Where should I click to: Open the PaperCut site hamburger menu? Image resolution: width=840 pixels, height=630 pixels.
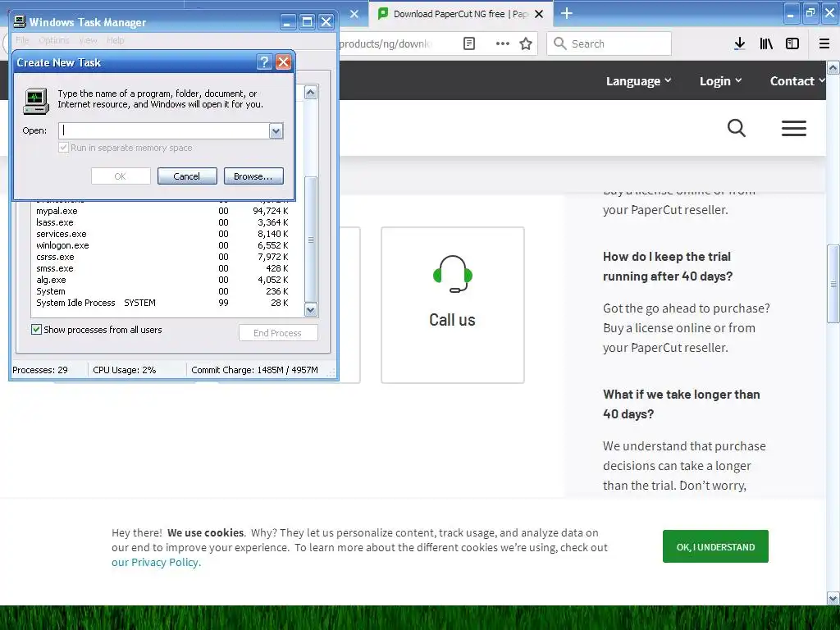(793, 128)
